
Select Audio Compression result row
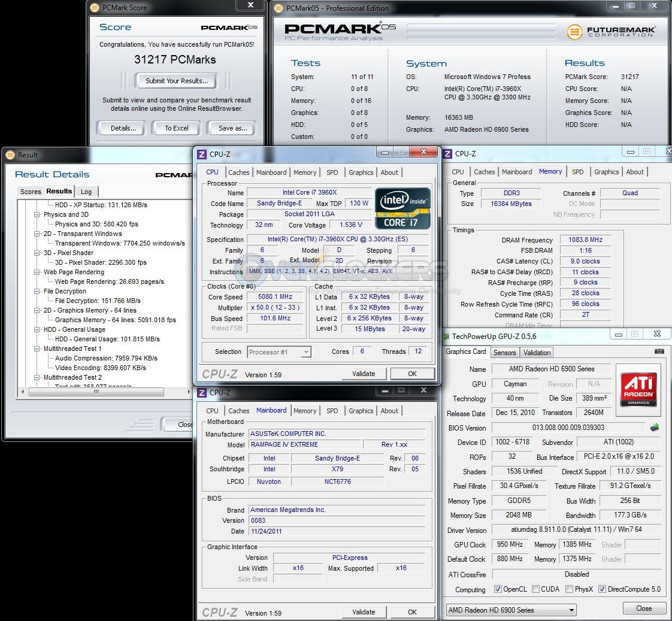pos(106,358)
